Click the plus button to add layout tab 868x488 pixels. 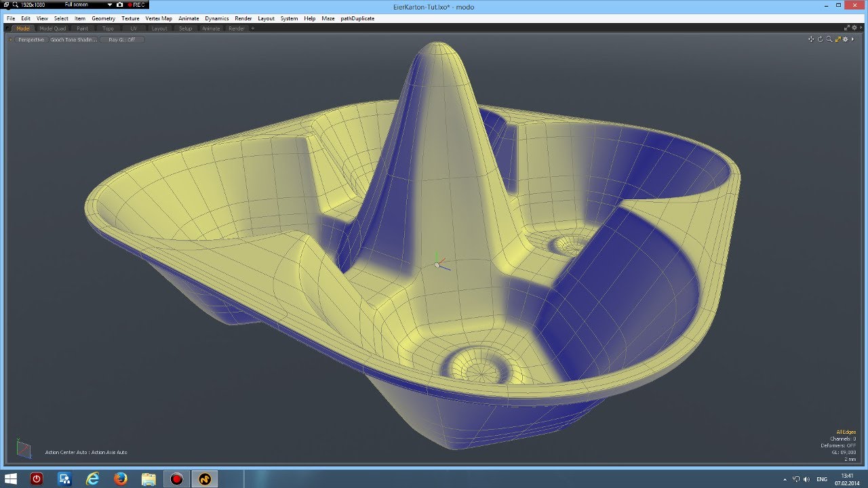click(253, 28)
